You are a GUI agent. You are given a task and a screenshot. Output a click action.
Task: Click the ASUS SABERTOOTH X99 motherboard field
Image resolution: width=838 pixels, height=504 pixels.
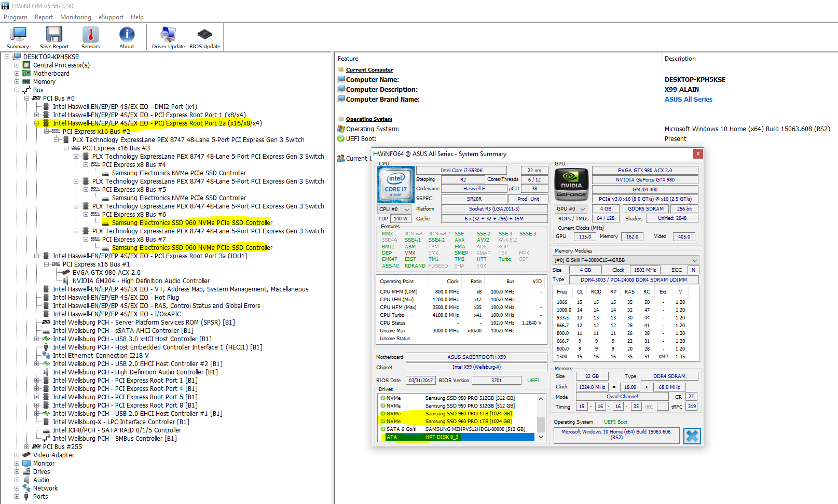pos(476,357)
